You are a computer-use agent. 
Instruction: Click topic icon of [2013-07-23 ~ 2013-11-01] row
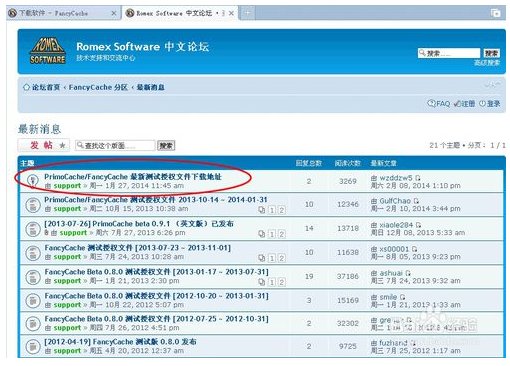[x=33, y=252]
